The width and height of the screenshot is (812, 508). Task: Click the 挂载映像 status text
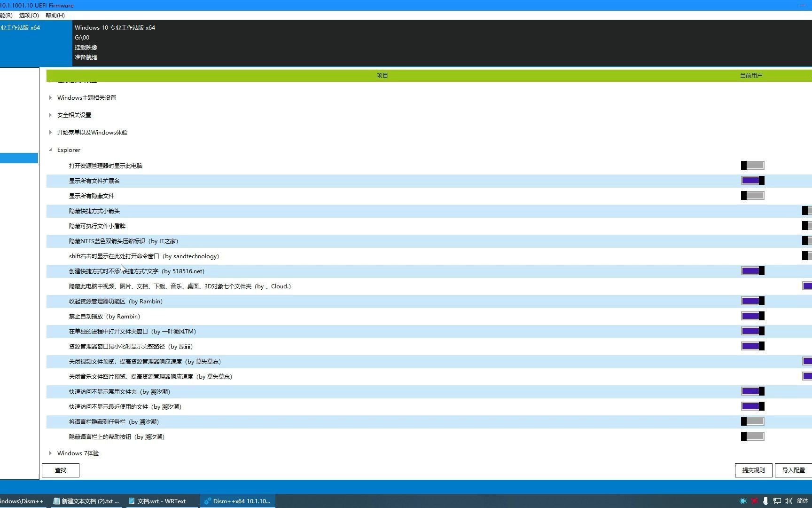tap(86, 48)
